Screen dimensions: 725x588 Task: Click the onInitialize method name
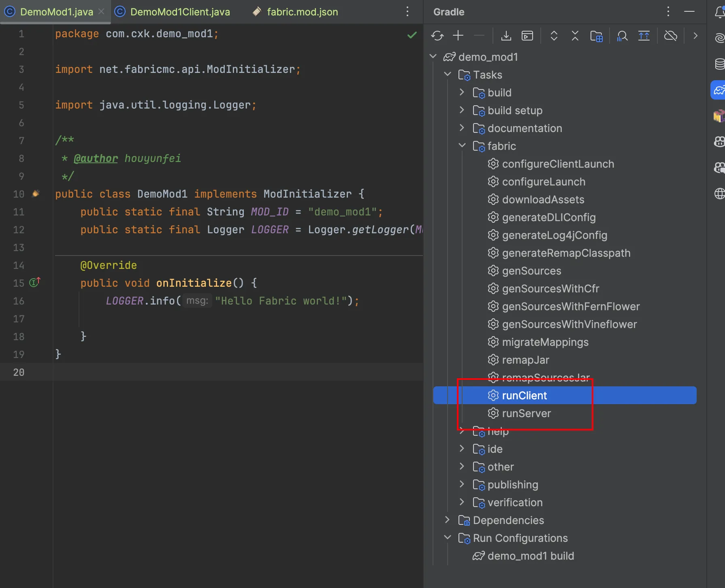tap(194, 283)
